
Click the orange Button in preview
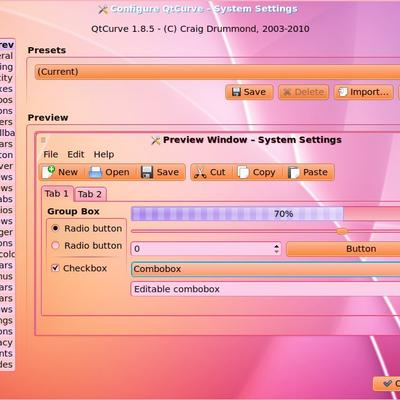click(x=343, y=249)
